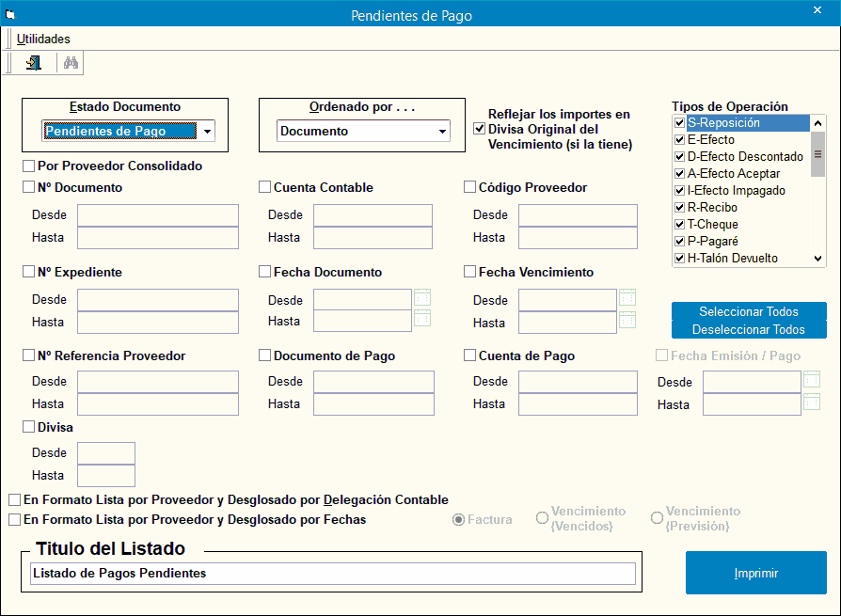
Task: Open calendar for Fecha Documento Desde
Action: (x=422, y=298)
